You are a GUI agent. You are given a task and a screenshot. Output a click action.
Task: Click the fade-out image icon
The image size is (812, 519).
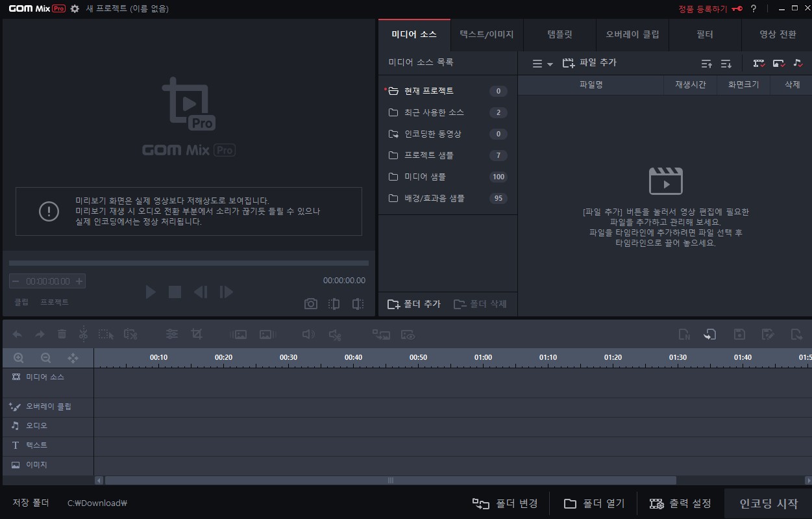(267, 335)
